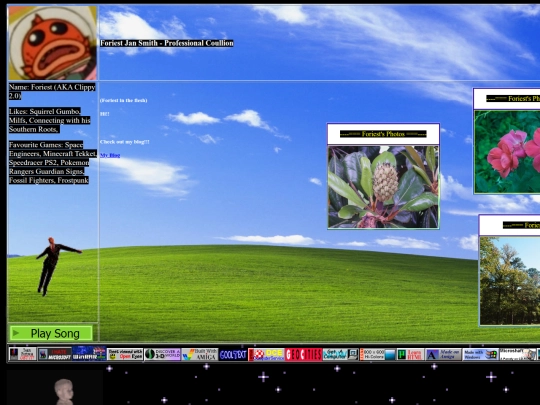Screen dimensions: 540x405
Task: Click the CoolText badge
Action: coord(233,354)
